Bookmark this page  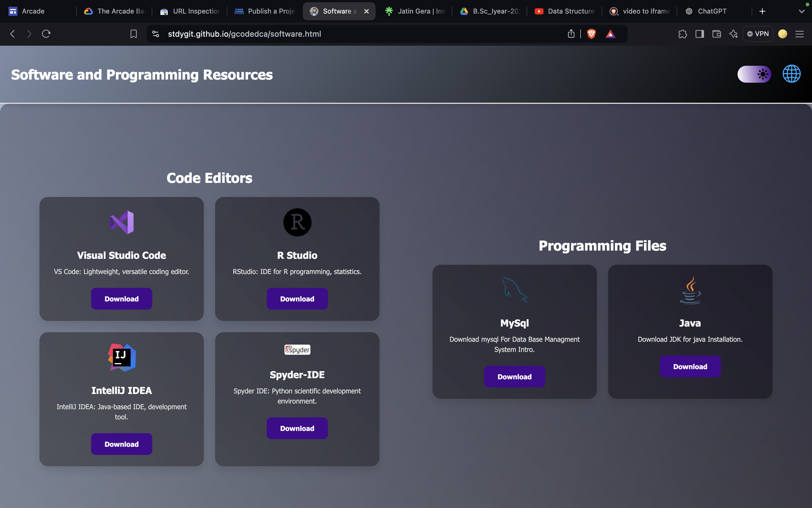click(x=134, y=34)
